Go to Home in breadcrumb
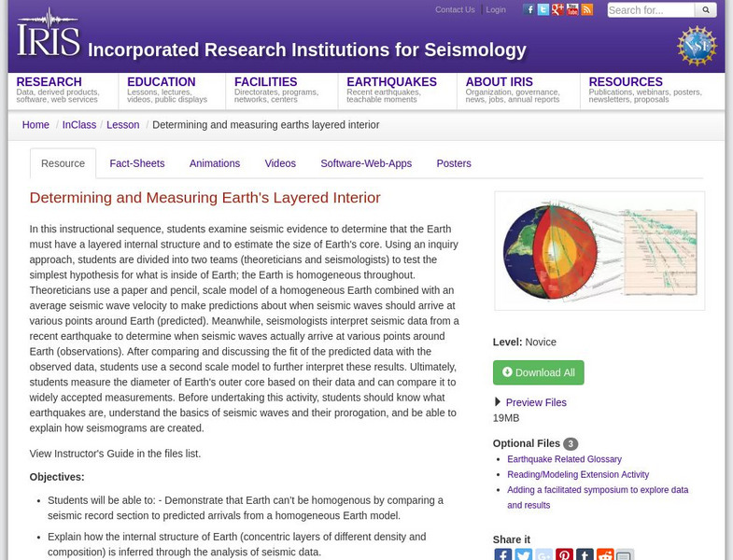Screen dimensions: 733x560 click(35, 125)
